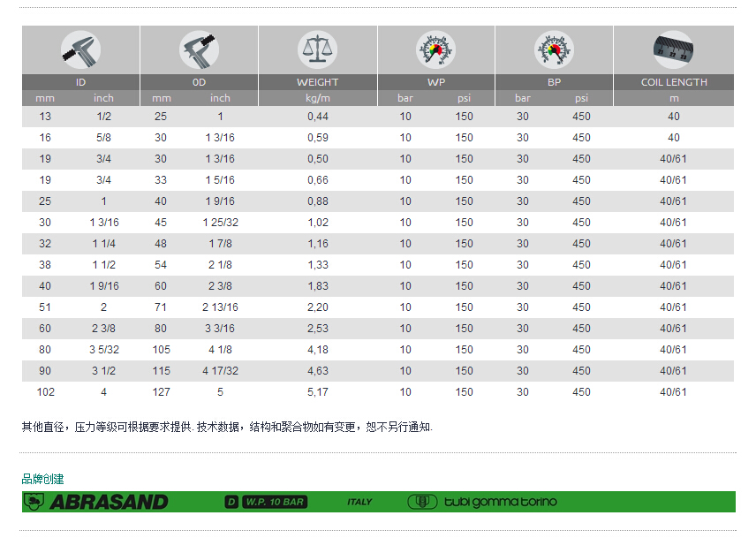Click the coil length ruler icon
756x538 pixels.
pos(674,47)
